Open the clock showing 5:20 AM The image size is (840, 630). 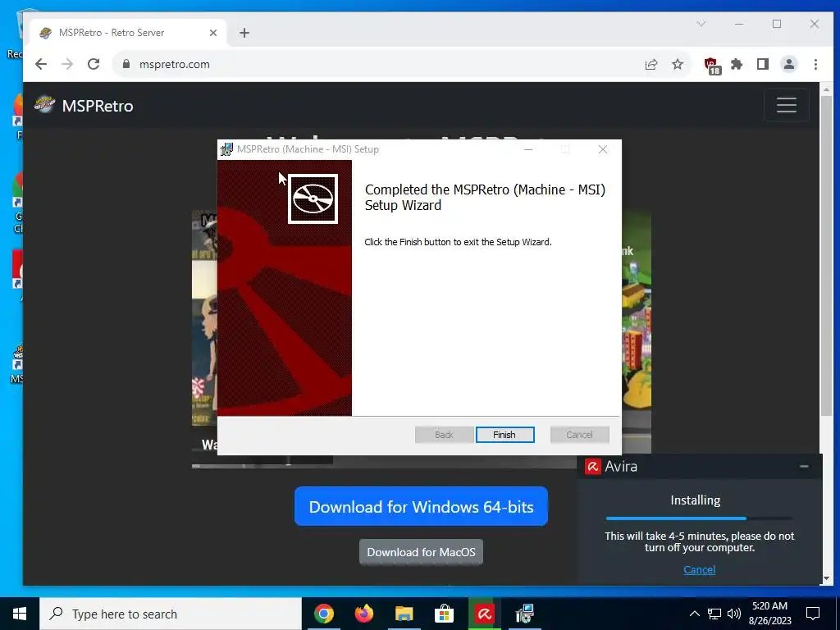769,614
